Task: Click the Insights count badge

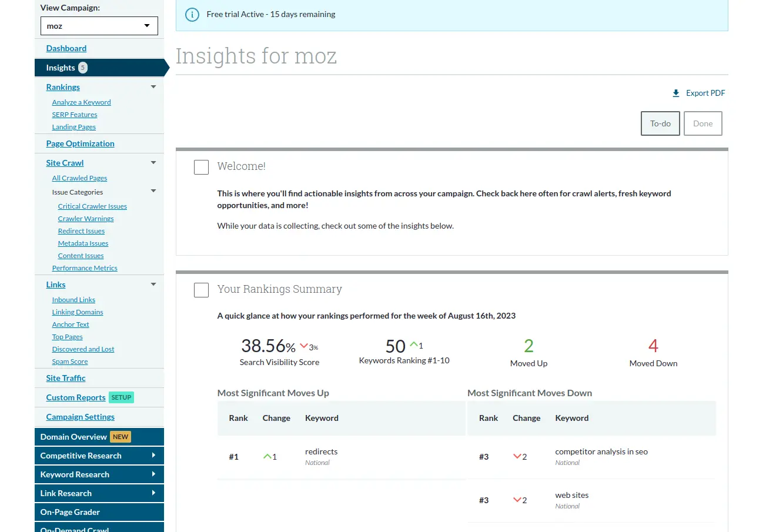Action: pyautogui.click(x=83, y=68)
